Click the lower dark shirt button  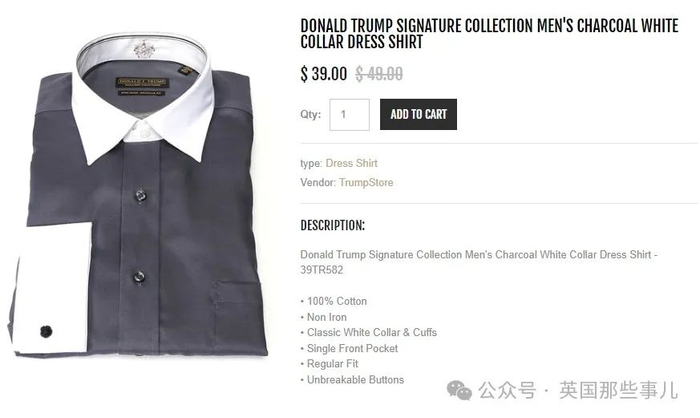(139, 276)
